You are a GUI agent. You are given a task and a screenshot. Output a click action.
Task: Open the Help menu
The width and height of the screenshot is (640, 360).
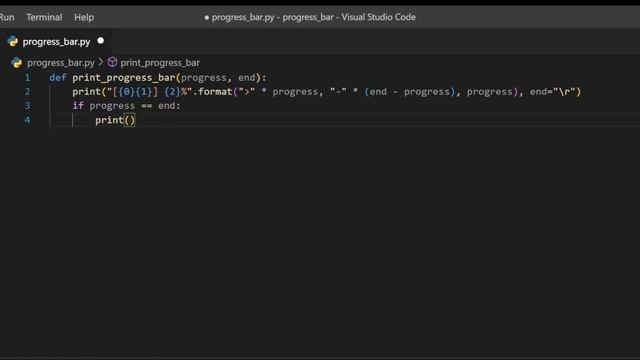click(84, 17)
